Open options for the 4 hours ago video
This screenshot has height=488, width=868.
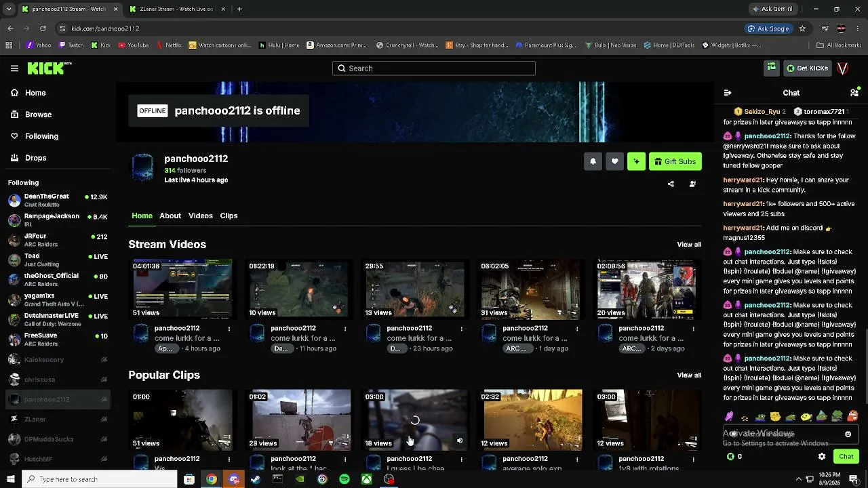coord(229,329)
